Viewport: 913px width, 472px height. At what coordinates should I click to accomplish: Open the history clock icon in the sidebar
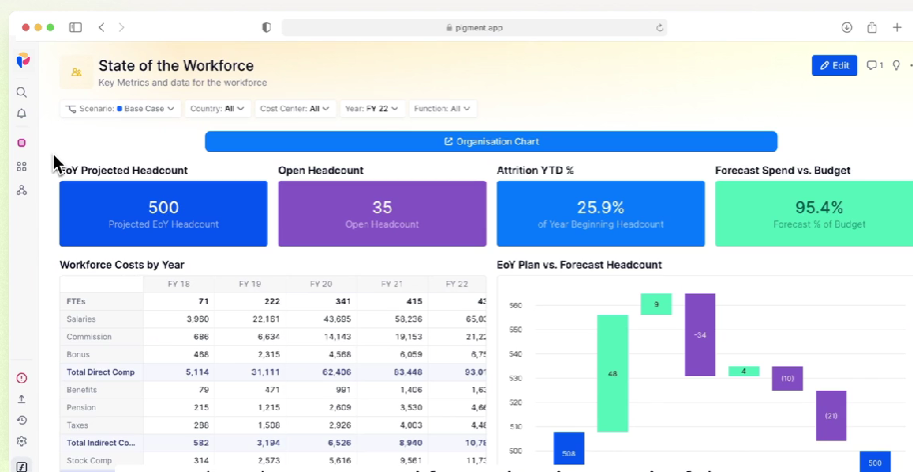coord(22,420)
